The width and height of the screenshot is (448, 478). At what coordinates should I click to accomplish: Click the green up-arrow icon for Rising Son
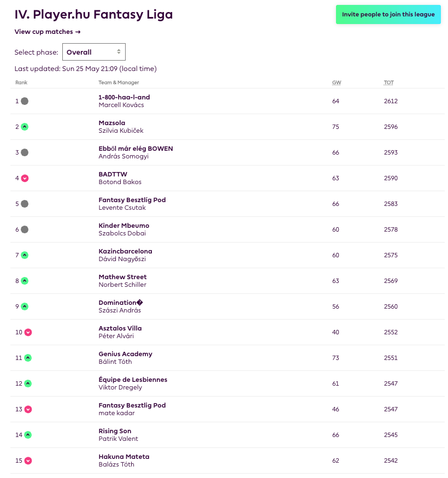(28, 435)
